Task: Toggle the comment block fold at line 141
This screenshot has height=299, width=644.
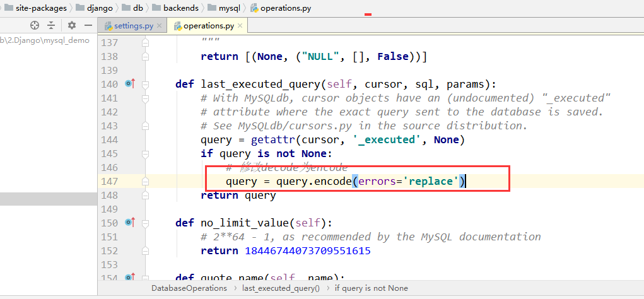Action: [145, 98]
